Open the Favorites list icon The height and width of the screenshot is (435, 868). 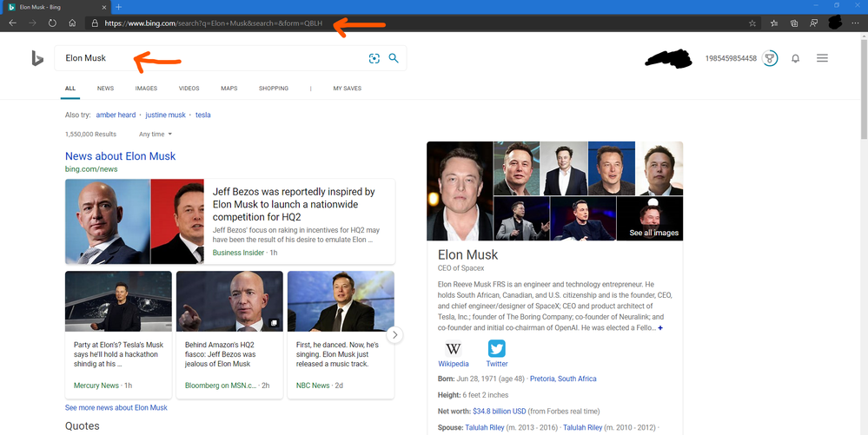(x=774, y=23)
